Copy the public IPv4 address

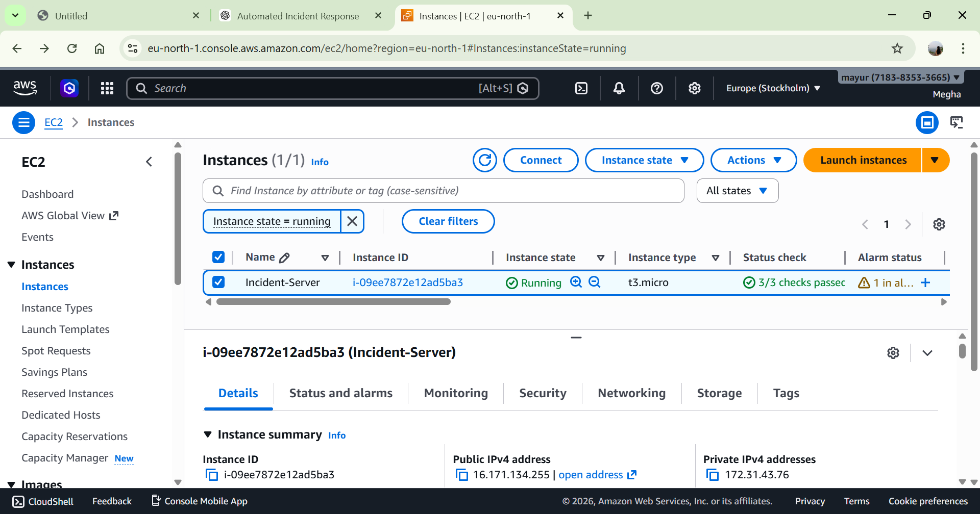click(461, 475)
